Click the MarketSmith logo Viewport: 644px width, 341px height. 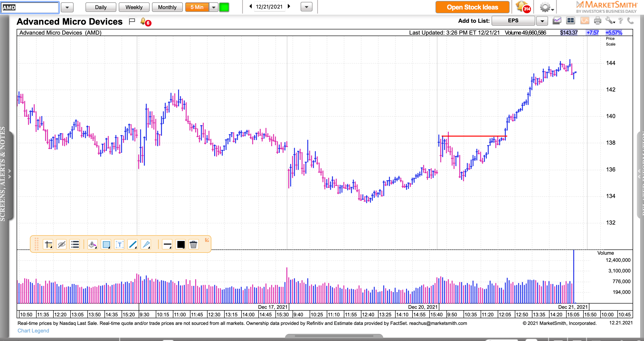[606, 7]
